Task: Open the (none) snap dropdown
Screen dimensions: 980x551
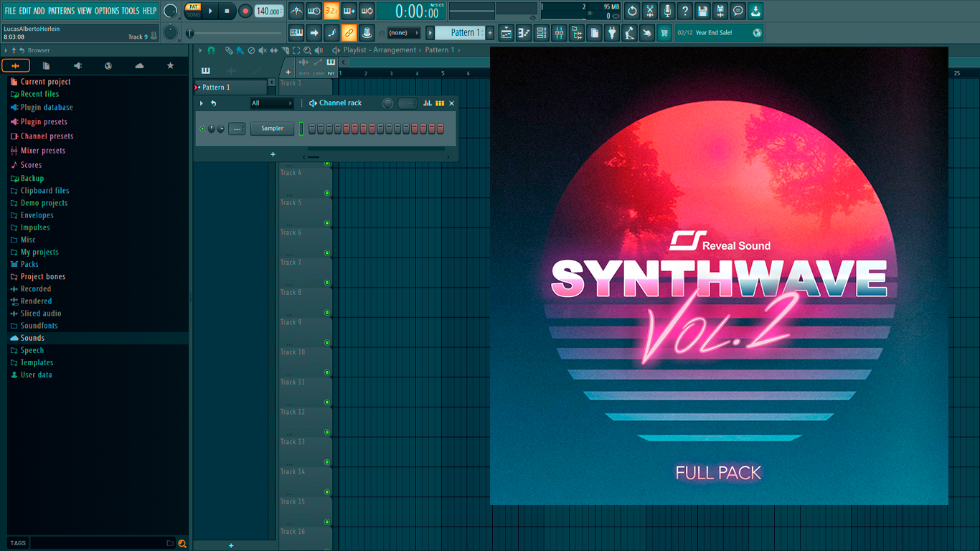Action: point(403,32)
